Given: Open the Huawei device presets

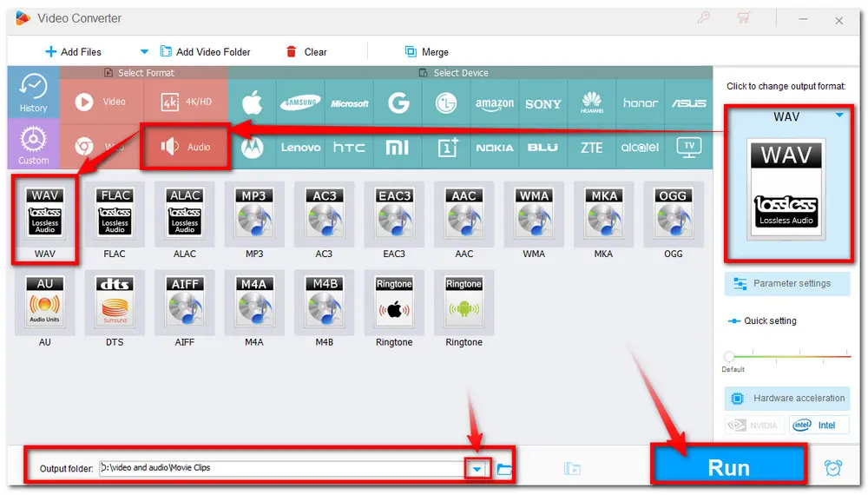Looking at the screenshot, I should (x=592, y=102).
